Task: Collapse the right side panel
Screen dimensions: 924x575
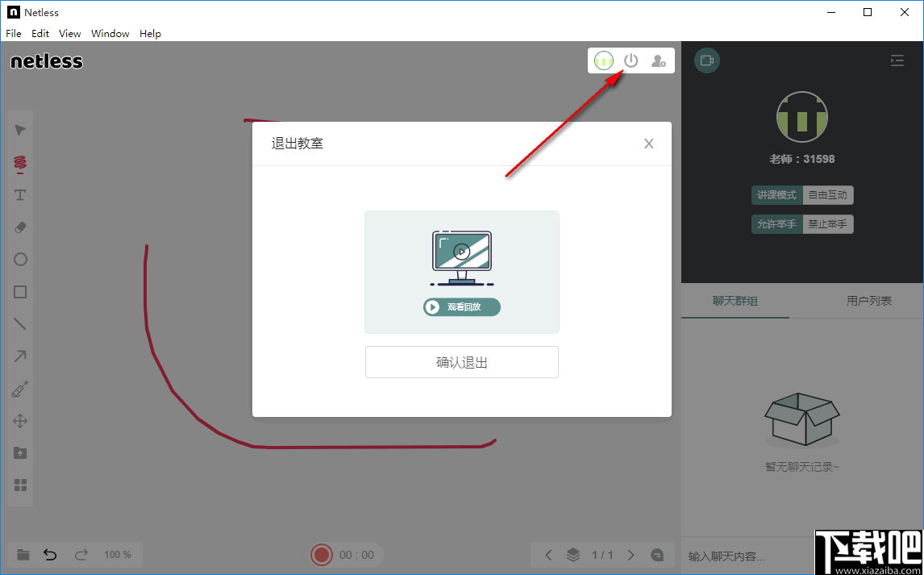Action: point(897,60)
